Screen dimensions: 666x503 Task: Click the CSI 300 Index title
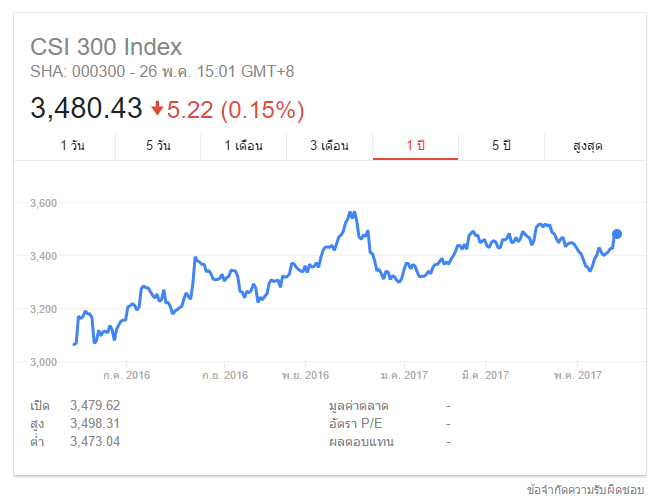106,47
